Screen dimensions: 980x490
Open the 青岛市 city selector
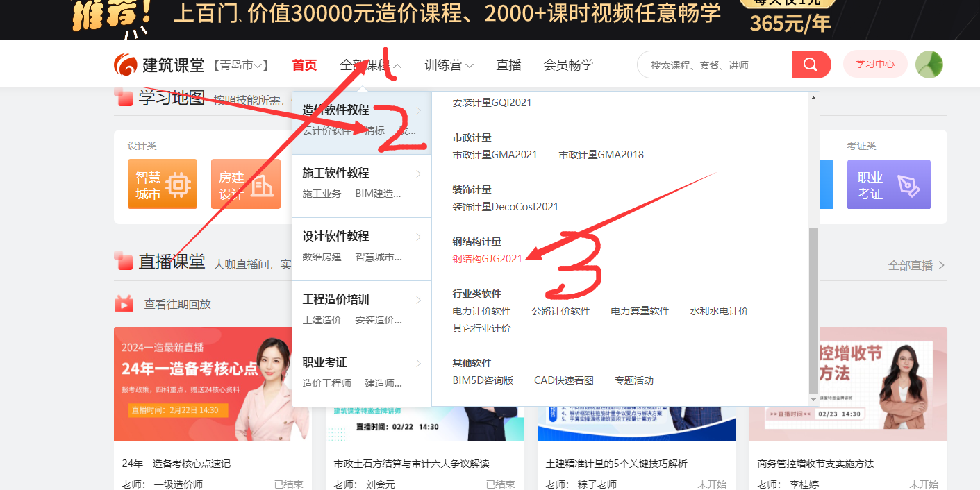[x=241, y=66]
